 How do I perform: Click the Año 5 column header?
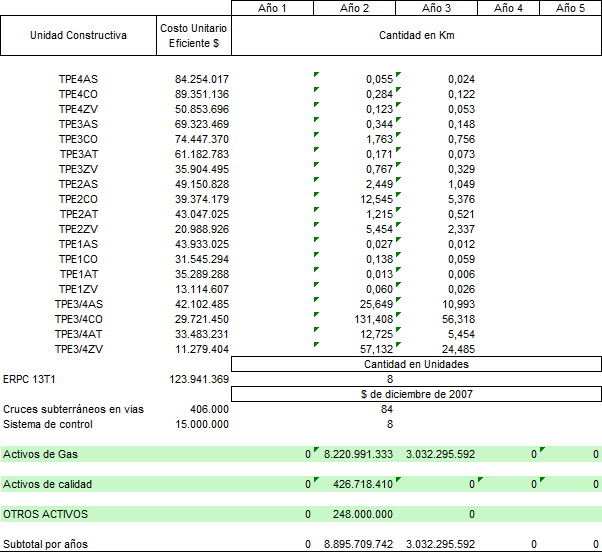571,8
